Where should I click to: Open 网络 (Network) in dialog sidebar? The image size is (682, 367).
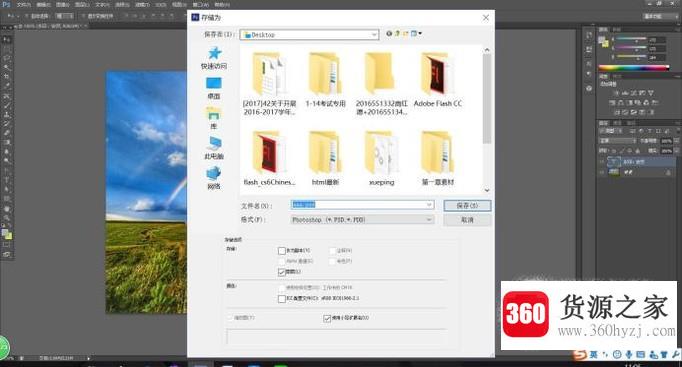pyautogui.click(x=214, y=178)
